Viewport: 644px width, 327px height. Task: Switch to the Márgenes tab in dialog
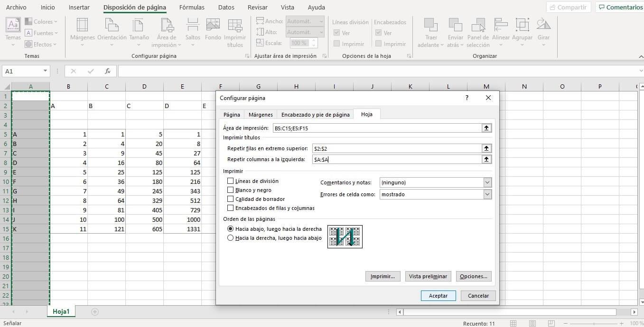pyautogui.click(x=261, y=115)
